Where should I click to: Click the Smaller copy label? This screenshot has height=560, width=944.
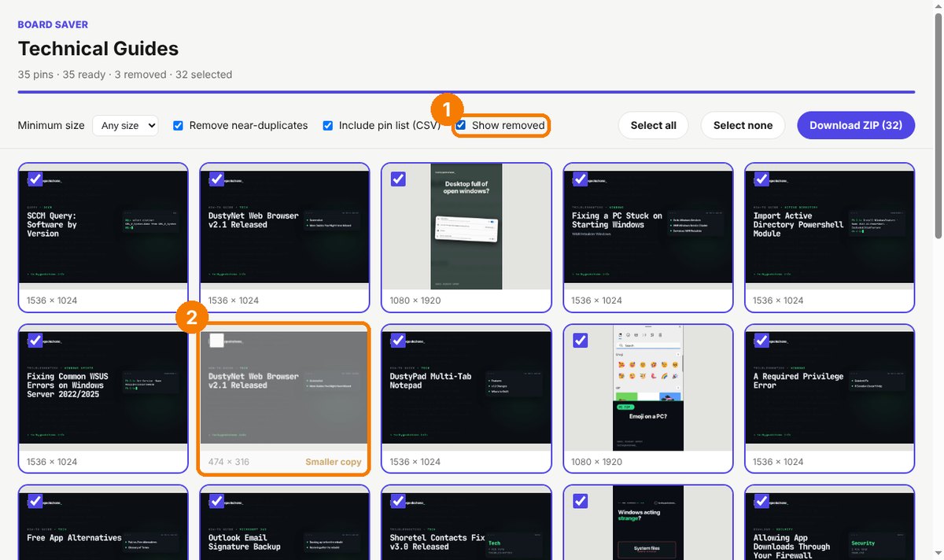[334, 462]
